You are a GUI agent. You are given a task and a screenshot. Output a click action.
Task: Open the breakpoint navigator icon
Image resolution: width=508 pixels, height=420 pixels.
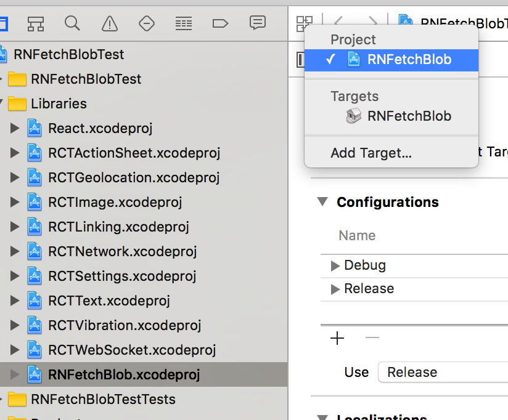tap(220, 23)
